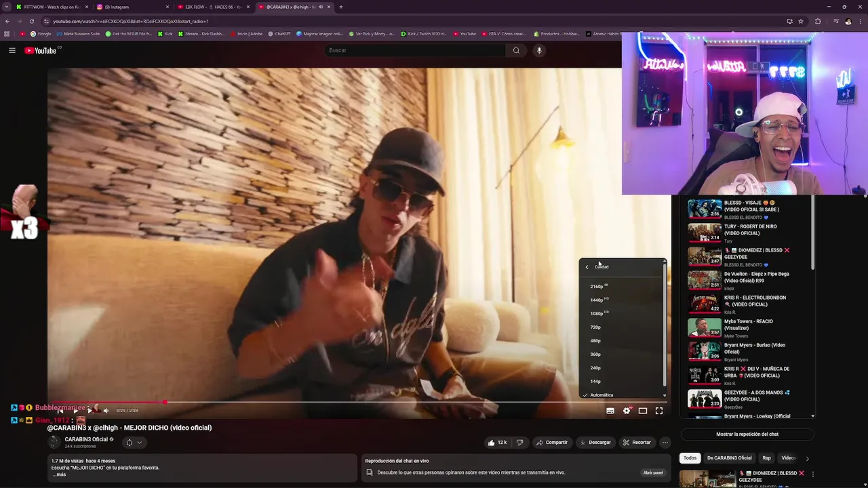Open Myke Towers - REACIO video
868x488 pixels.
pyautogui.click(x=749, y=327)
